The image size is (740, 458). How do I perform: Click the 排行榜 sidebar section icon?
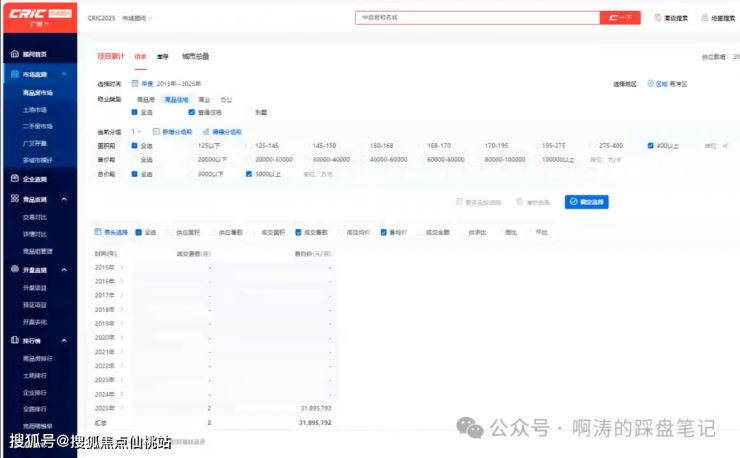[13, 342]
